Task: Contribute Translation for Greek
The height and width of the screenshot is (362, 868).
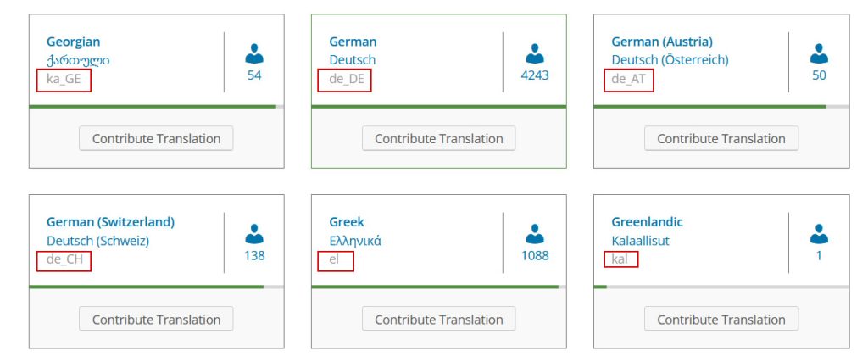Action: pyautogui.click(x=439, y=320)
